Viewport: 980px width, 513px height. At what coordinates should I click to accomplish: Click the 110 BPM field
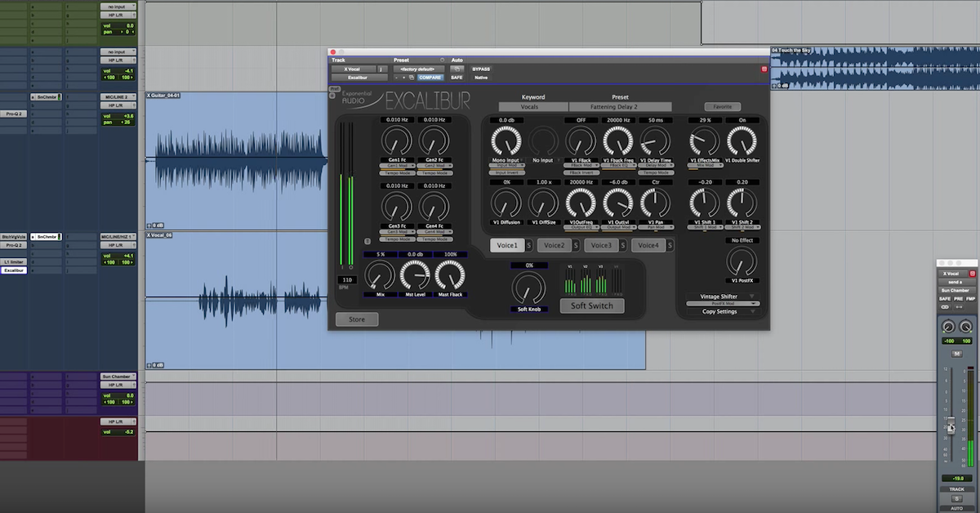pyautogui.click(x=347, y=280)
